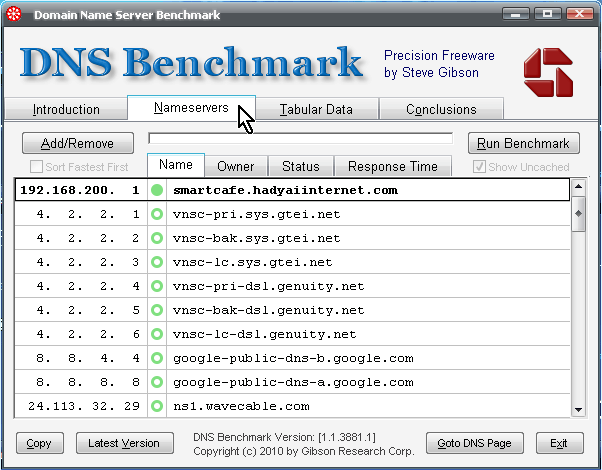
Task: Click the nameserver list scrollbar thumb
Action: pos(578,214)
